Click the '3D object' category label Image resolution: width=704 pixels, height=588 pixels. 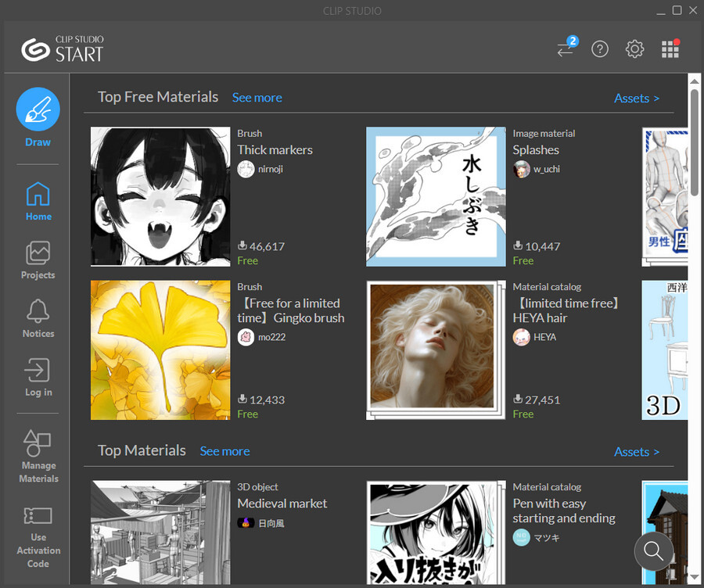(x=257, y=487)
